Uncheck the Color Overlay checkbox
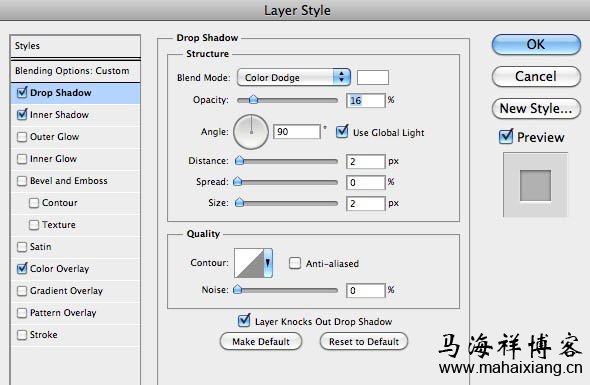The image size is (590, 385). [22, 268]
